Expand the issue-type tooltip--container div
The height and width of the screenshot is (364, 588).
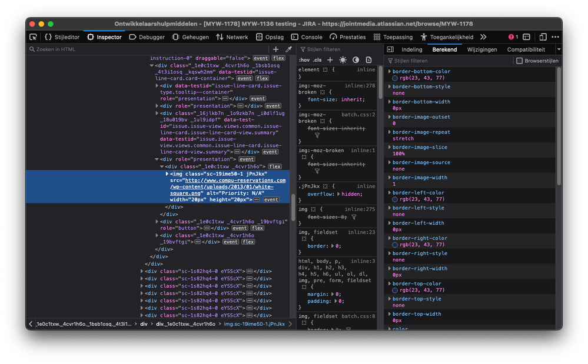click(157, 86)
